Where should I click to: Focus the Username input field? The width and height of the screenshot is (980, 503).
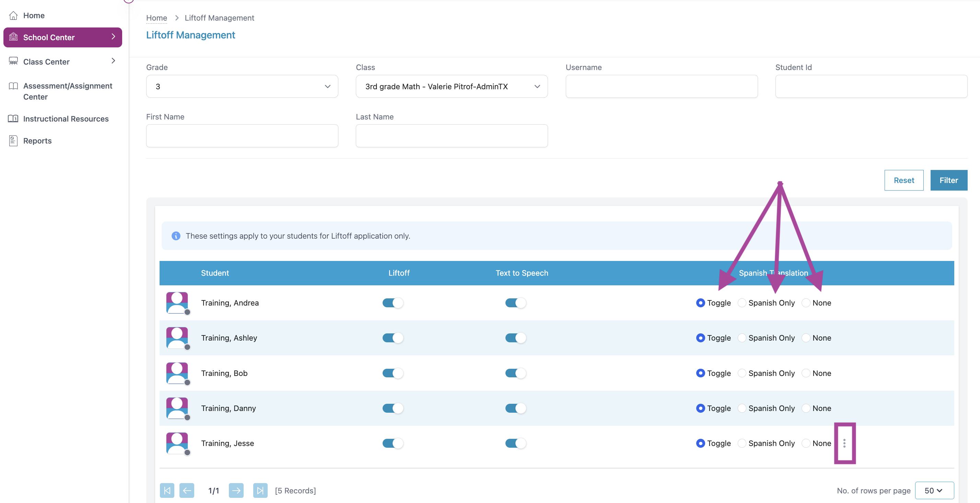[662, 87]
